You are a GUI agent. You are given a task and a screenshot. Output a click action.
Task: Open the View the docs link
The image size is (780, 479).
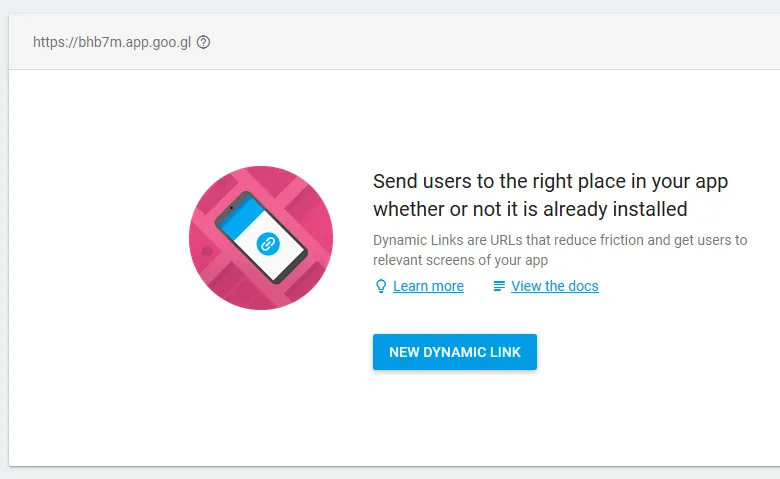point(555,286)
